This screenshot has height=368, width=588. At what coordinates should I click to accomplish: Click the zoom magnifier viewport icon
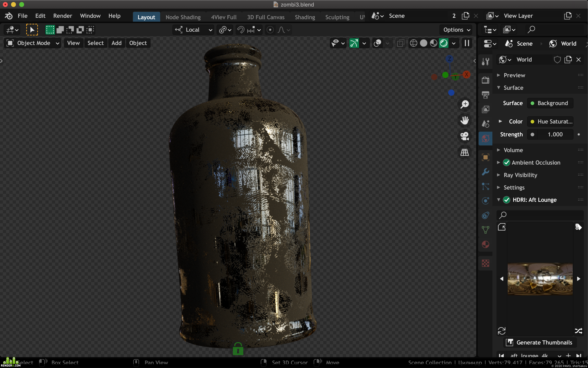(465, 104)
